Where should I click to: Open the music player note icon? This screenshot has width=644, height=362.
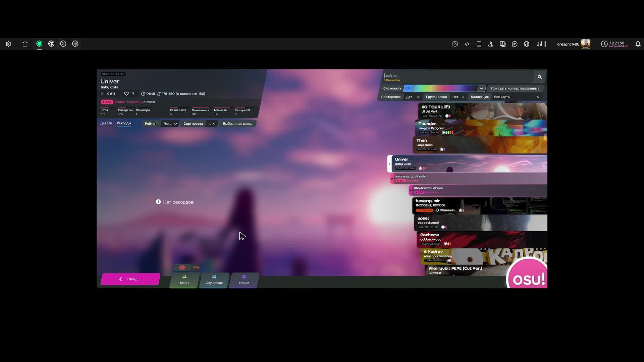539,44
